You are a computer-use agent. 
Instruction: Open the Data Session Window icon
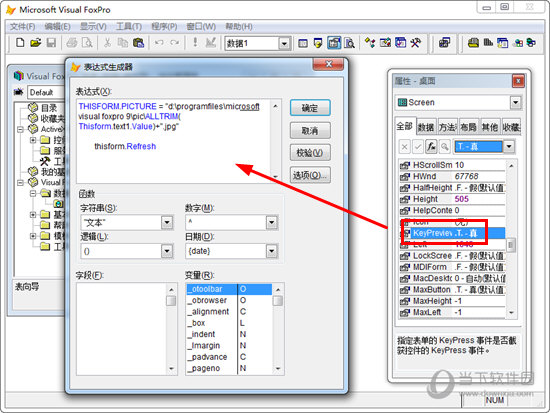[318, 43]
